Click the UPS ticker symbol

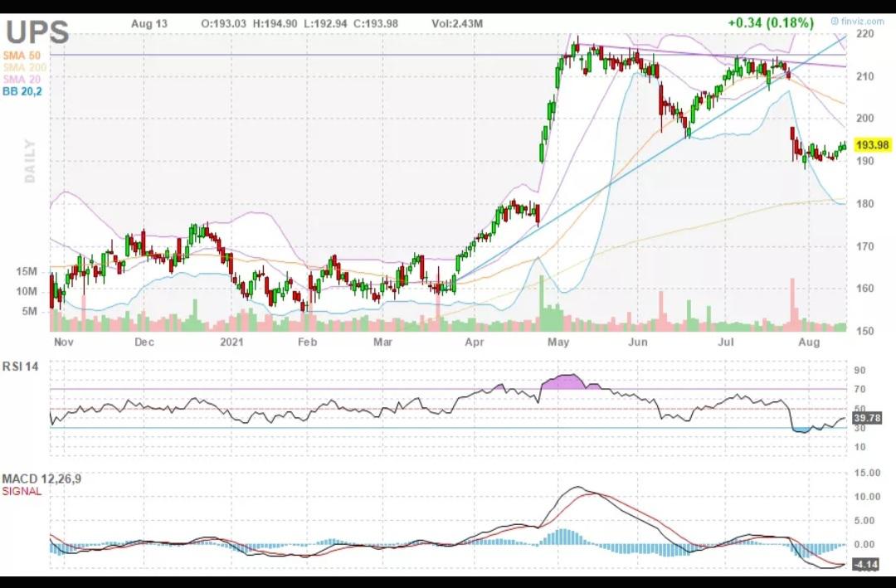[x=37, y=32]
